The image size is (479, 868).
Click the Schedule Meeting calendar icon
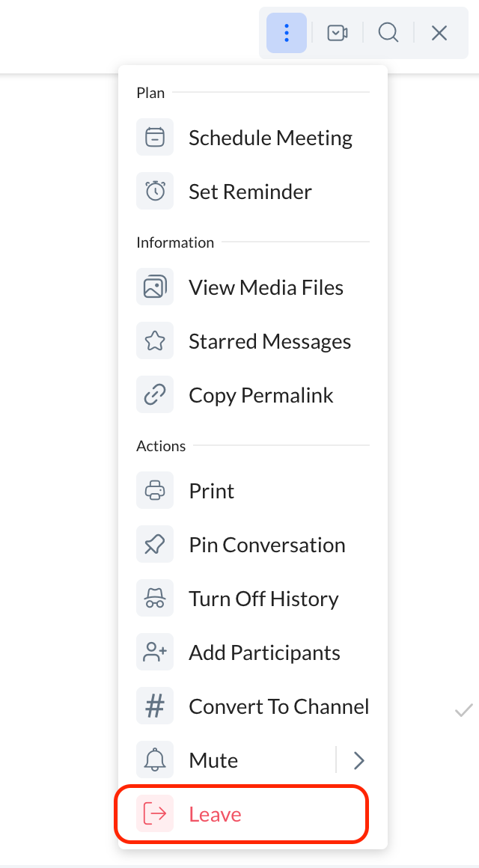[x=155, y=138]
